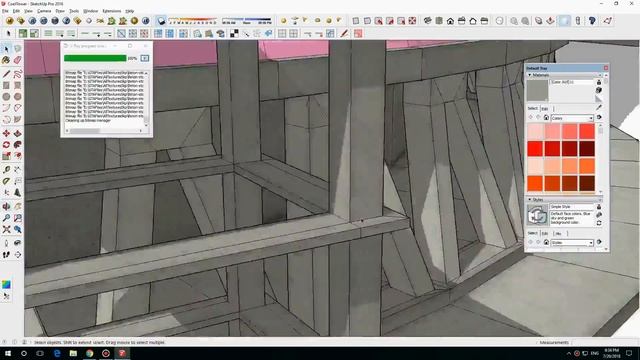The image size is (640, 360).
Task: Click the Front house view icon
Action: 450,21
